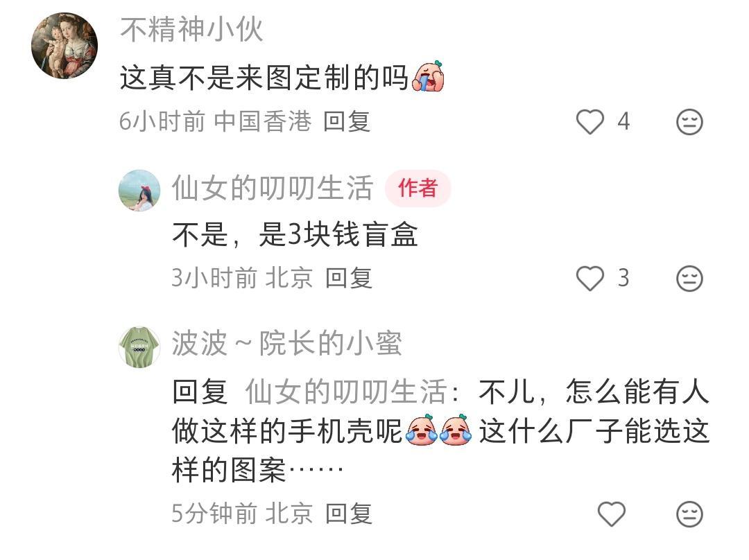Tap the red 作者 author badge
This screenshot has width=749, height=560.
pos(418,188)
